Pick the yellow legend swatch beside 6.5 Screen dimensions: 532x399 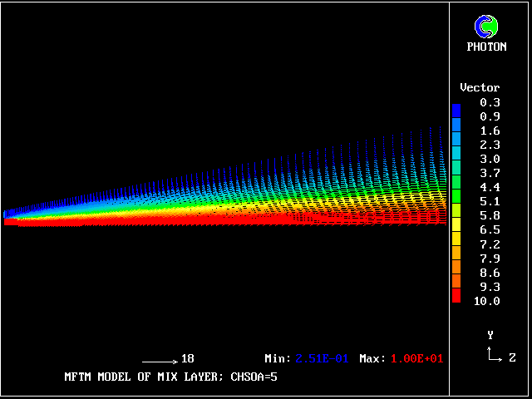coord(456,229)
